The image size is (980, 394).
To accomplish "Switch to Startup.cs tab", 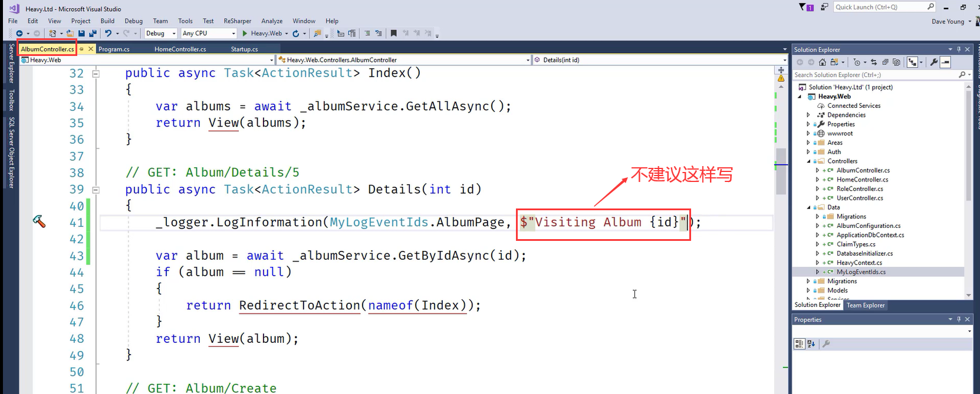I will point(244,49).
